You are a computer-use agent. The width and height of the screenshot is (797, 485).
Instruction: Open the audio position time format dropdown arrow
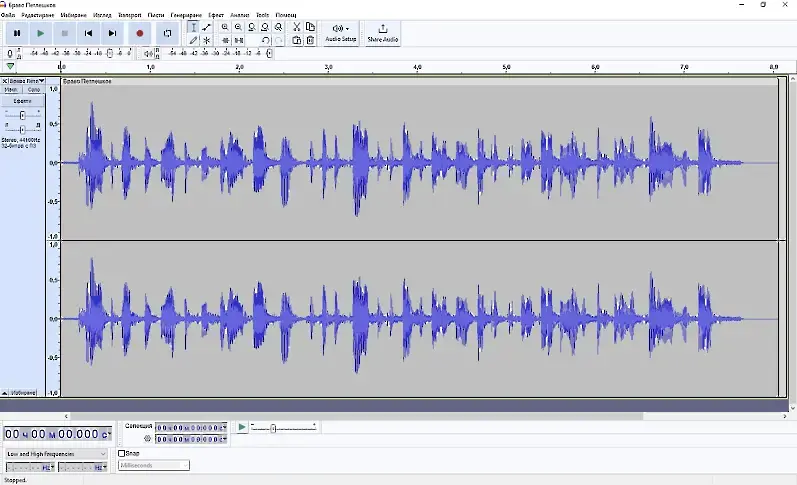109,434
